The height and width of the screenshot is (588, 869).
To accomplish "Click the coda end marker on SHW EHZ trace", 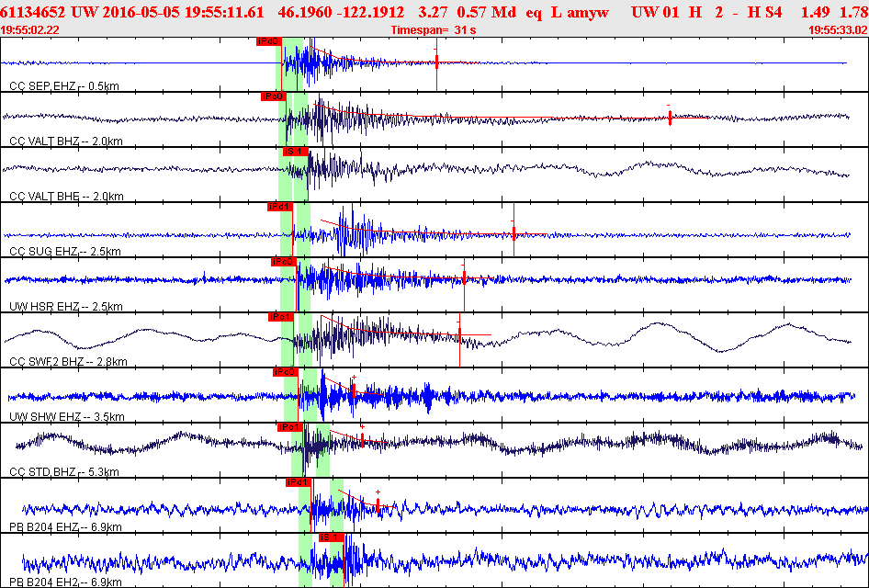I will [x=353, y=391].
